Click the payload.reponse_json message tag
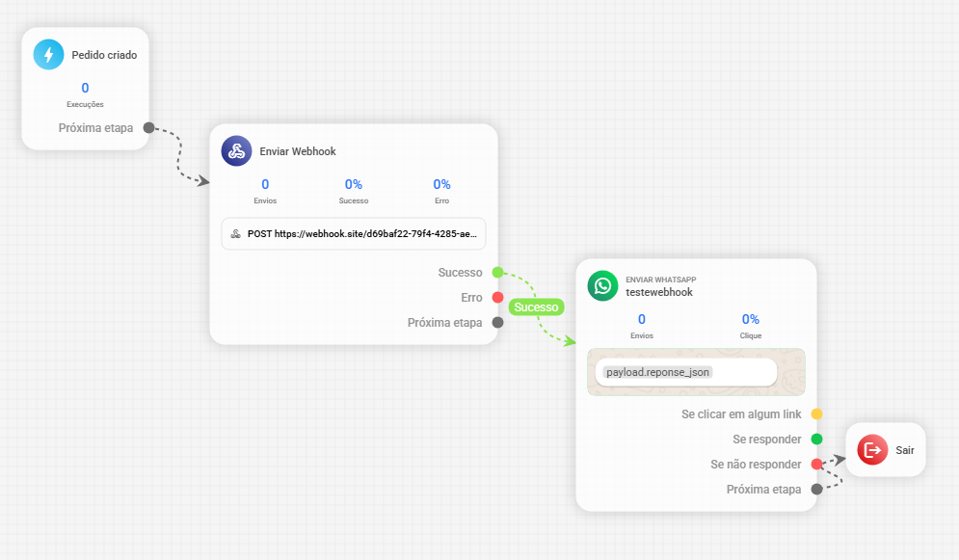This screenshot has height=560, width=959. click(x=657, y=372)
